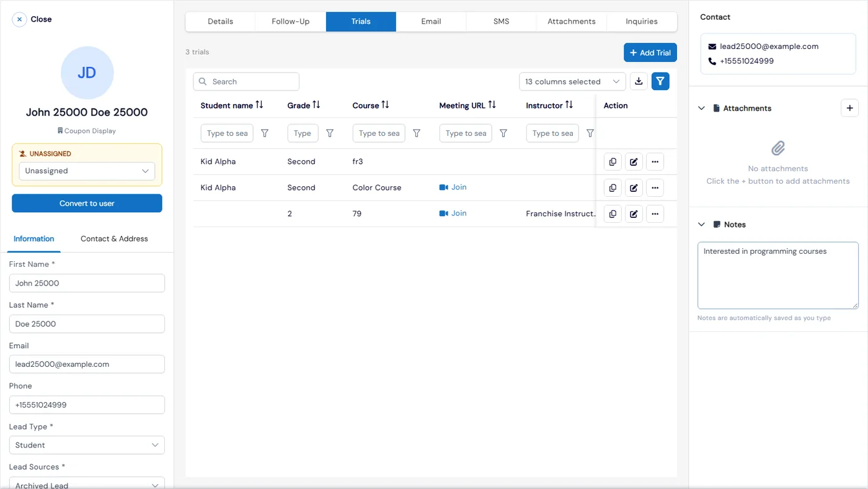Edit the fr3 course trial
Viewport: 868px width, 489px height.
point(634,162)
